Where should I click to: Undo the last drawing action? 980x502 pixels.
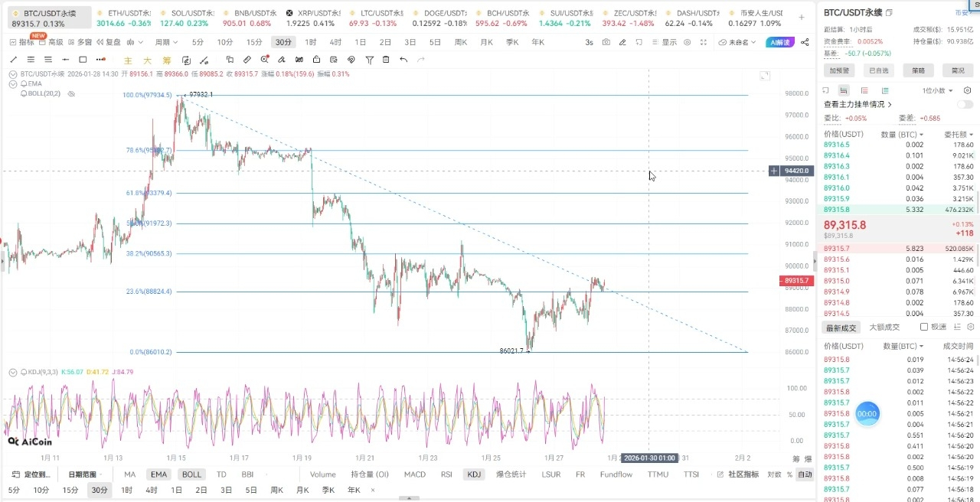(x=403, y=60)
